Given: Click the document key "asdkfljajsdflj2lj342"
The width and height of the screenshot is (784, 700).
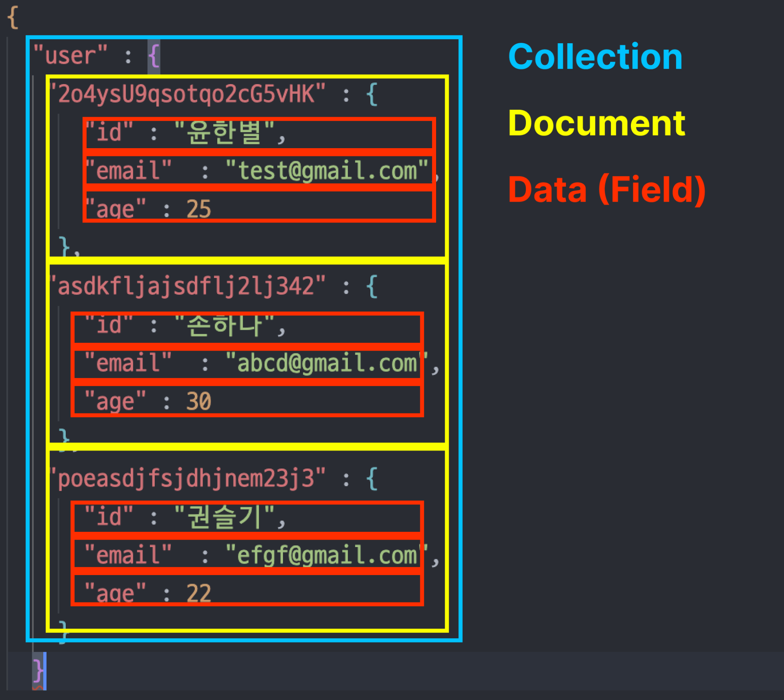Looking at the screenshot, I should tap(188, 286).
